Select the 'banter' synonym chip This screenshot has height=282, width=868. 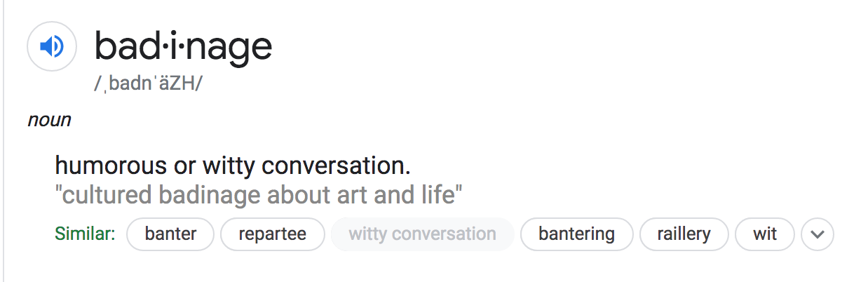pos(170,234)
